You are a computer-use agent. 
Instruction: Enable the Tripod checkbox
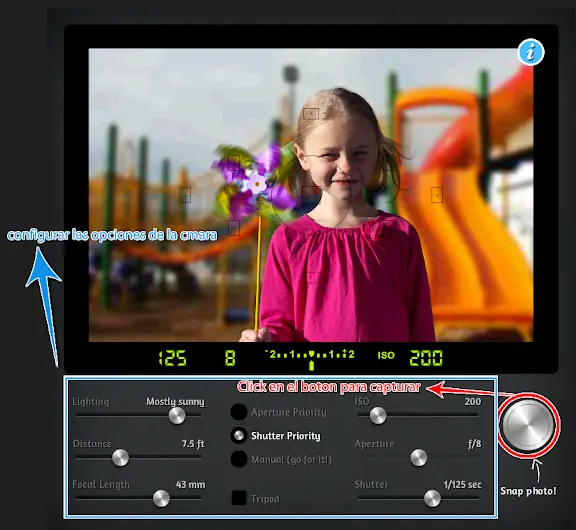pyautogui.click(x=239, y=498)
